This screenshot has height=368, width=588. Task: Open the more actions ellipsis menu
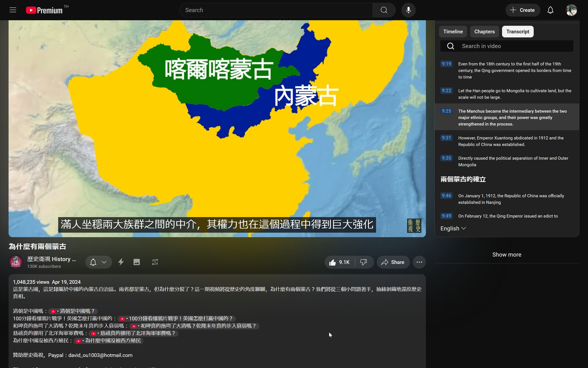pos(419,262)
